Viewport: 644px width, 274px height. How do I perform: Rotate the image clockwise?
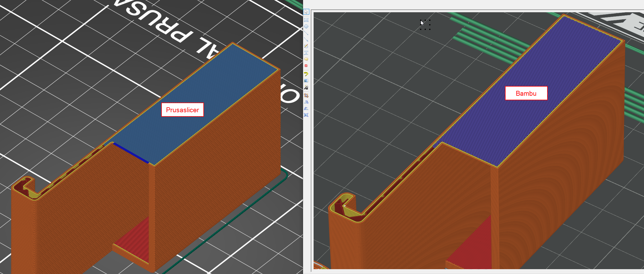[306, 102]
